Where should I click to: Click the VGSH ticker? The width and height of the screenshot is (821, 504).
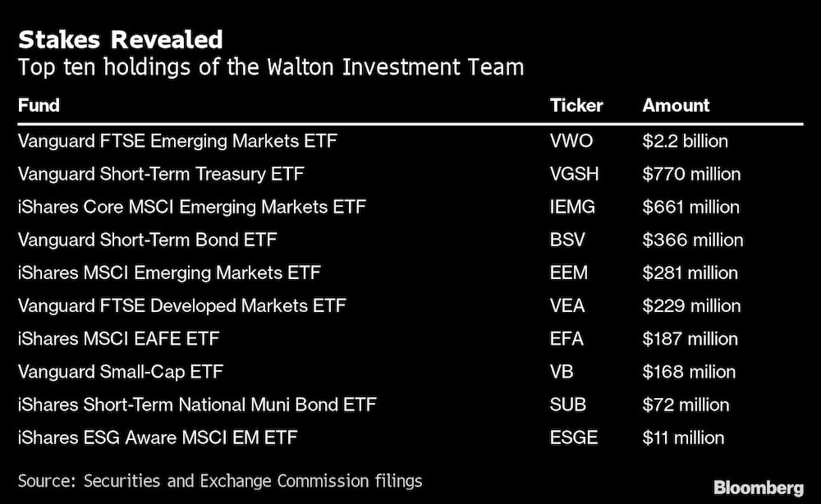pyautogui.click(x=572, y=174)
